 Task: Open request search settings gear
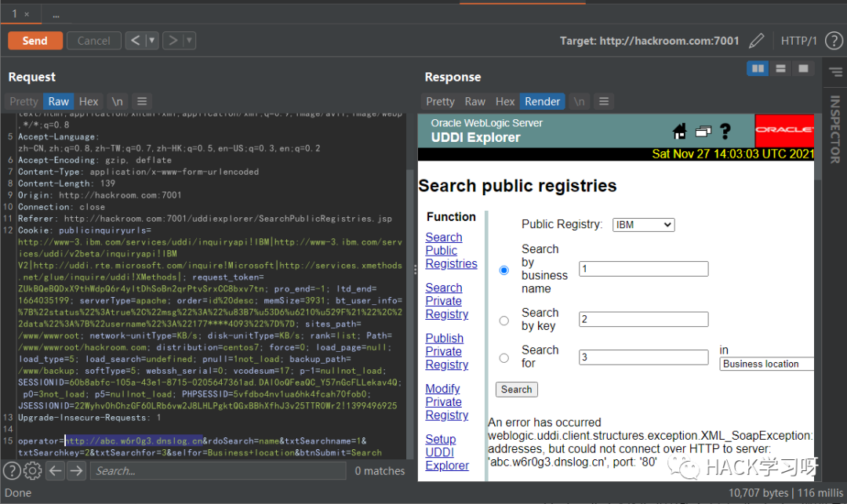[32, 470]
